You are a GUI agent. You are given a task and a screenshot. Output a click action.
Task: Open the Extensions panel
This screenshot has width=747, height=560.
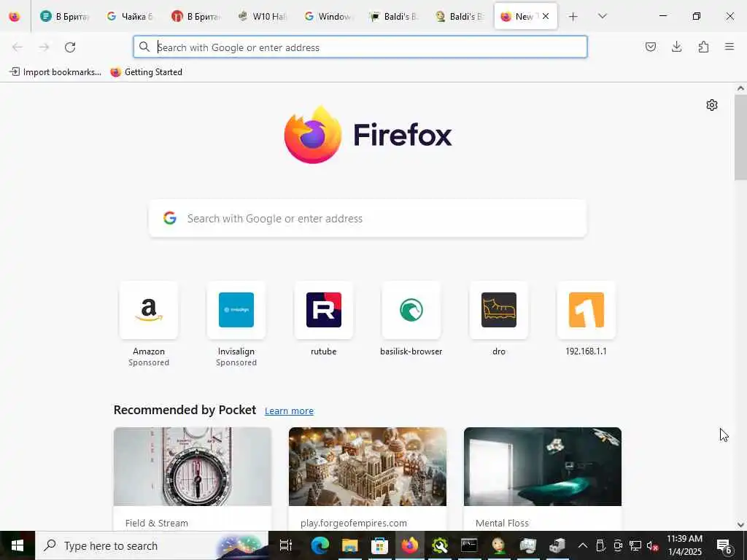[703, 47]
